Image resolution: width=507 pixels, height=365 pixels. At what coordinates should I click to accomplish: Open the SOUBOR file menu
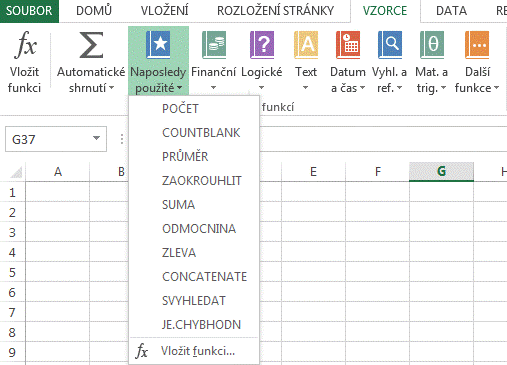coord(29,11)
